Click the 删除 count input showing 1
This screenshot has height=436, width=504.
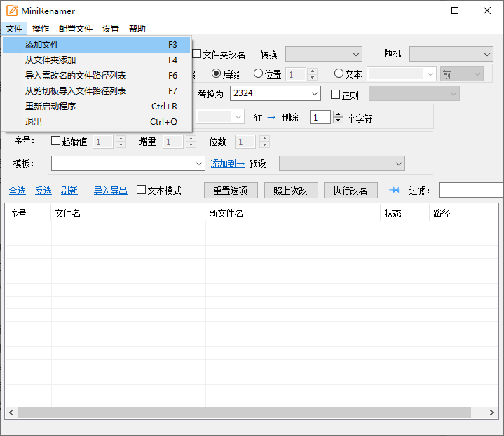point(320,117)
